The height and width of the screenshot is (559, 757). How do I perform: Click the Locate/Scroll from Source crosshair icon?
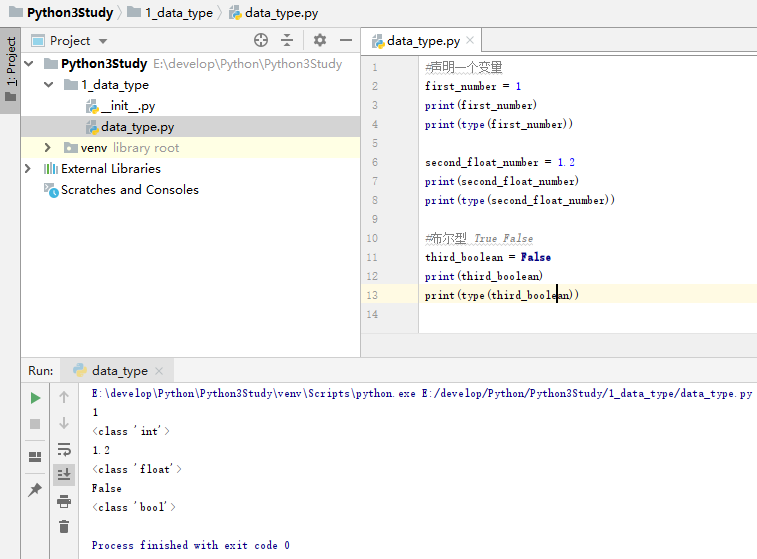coord(261,40)
